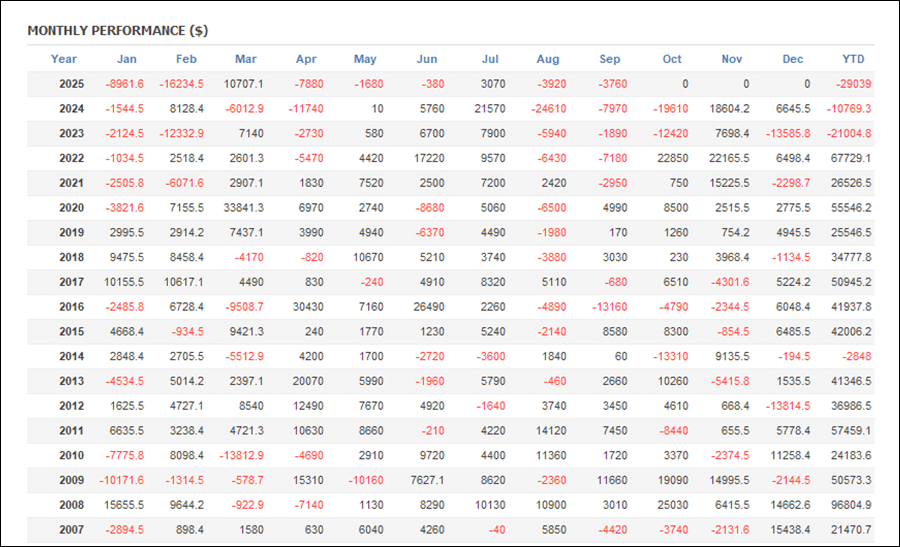Select the 2007 year row label
900x547 pixels.
(x=71, y=530)
